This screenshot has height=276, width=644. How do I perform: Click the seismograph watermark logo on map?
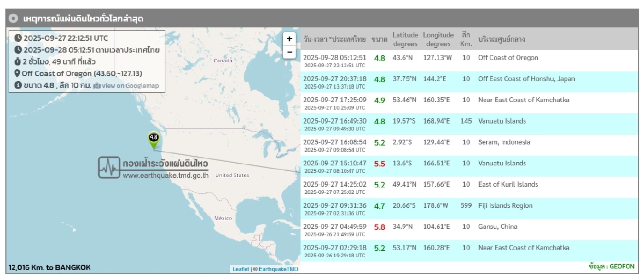[x=109, y=168]
